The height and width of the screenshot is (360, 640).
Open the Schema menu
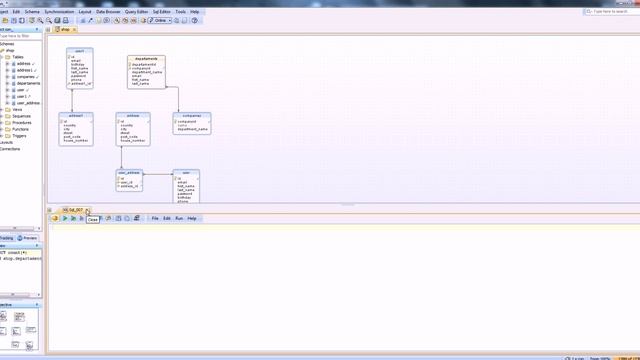point(32,12)
